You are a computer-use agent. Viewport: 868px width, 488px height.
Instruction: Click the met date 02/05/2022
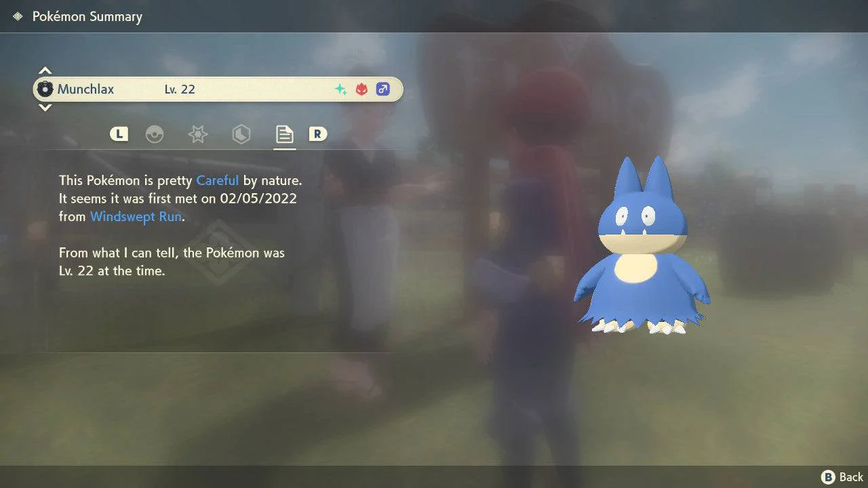click(x=258, y=199)
